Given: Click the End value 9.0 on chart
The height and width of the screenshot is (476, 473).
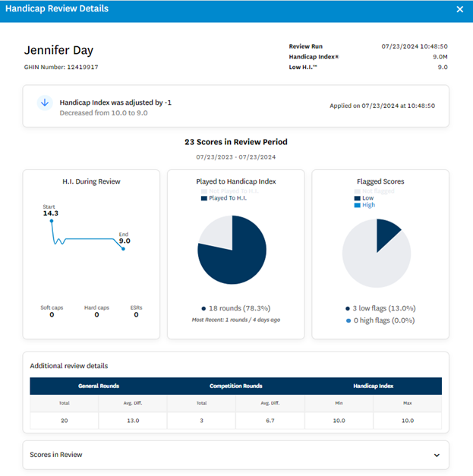Looking at the screenshot, I should [125, 241].
